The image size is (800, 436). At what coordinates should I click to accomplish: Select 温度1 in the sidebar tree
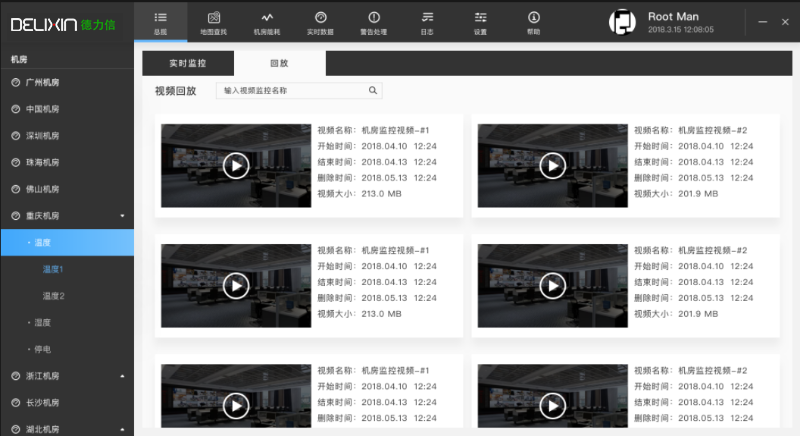(x=53, y=269)
